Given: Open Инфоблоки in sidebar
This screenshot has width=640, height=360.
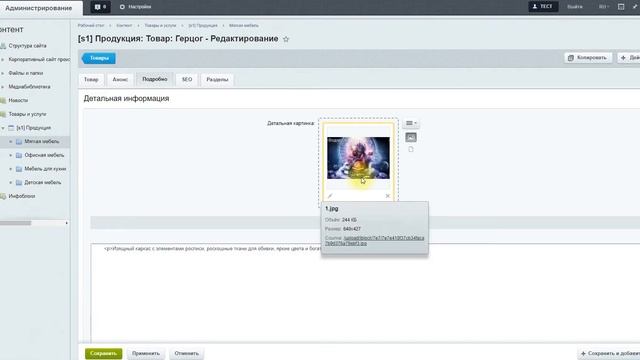Looking at the screenshot, I should tap(21, 196).
